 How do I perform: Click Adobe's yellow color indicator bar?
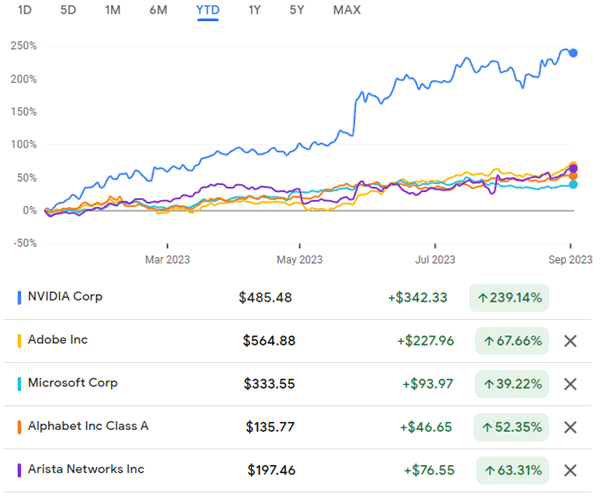point(19,341)
